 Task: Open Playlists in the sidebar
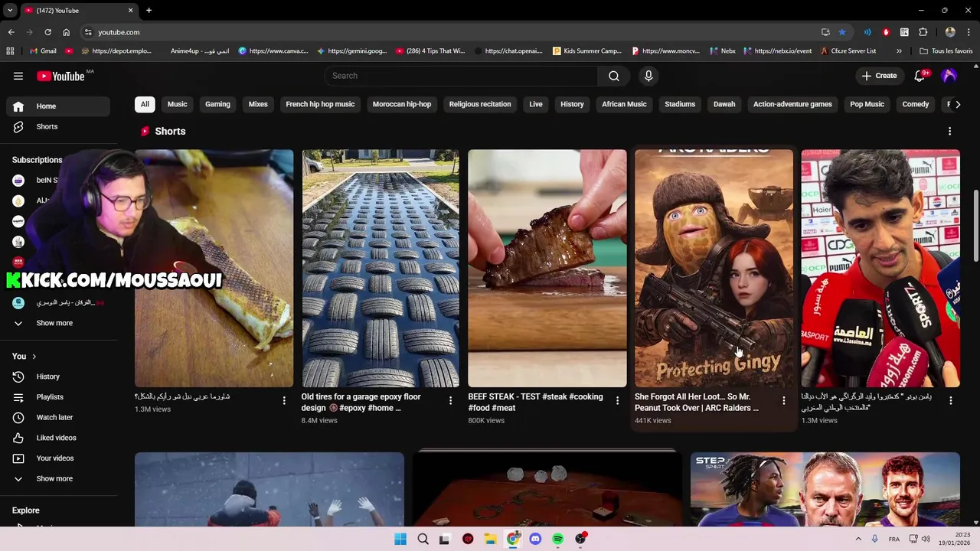coord(58,397)
